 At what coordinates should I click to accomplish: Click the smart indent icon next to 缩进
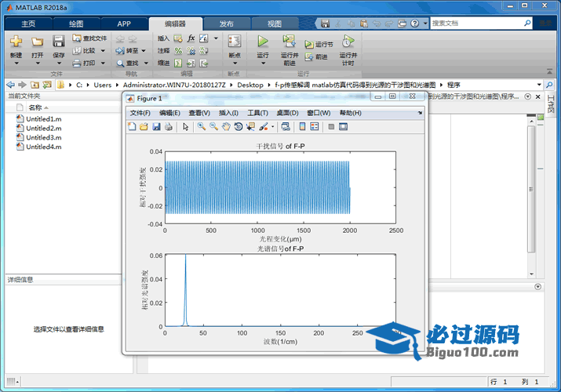coord(178,64)
